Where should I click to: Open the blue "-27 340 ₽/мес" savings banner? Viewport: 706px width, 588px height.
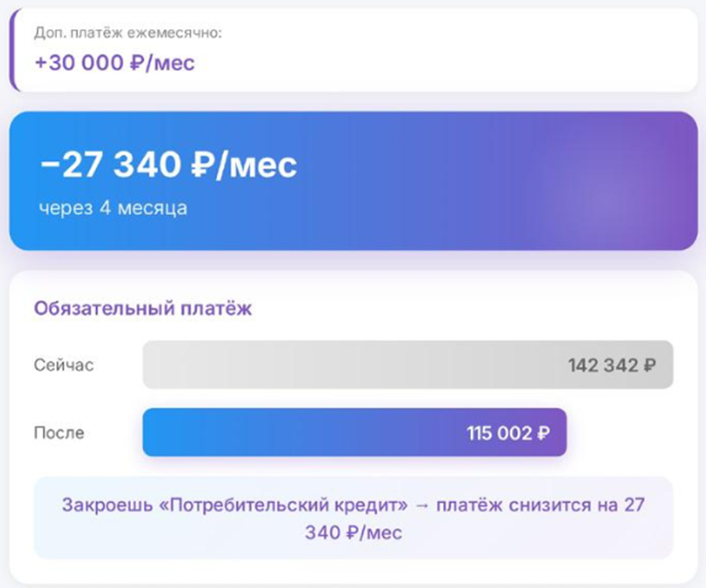click(353, 178)
